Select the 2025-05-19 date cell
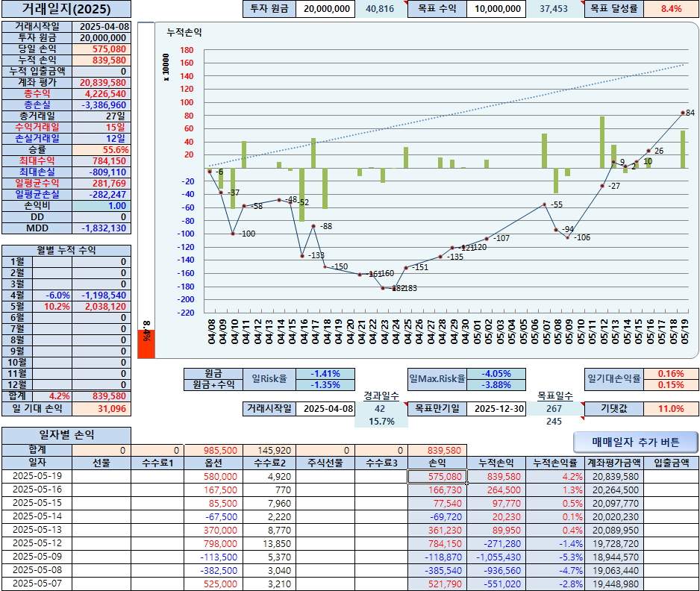Viewport: 700px width, 591px height. 37,476
